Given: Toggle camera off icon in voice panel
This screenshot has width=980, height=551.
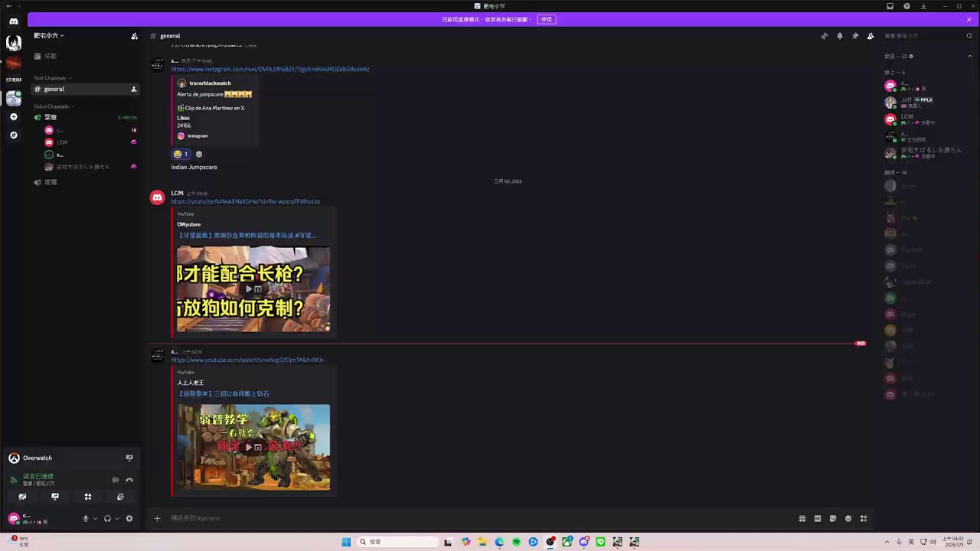Looking at the screenshot, I should click(x=22, y=497).
